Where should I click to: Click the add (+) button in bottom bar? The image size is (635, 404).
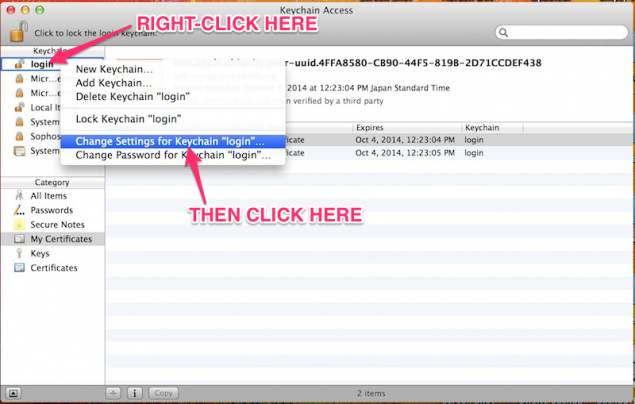tap(113, 393)
